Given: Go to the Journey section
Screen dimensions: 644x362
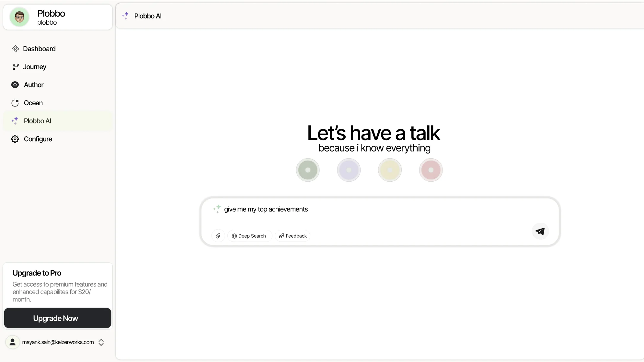Looking at the screenshot, I should tap(58, 67).
